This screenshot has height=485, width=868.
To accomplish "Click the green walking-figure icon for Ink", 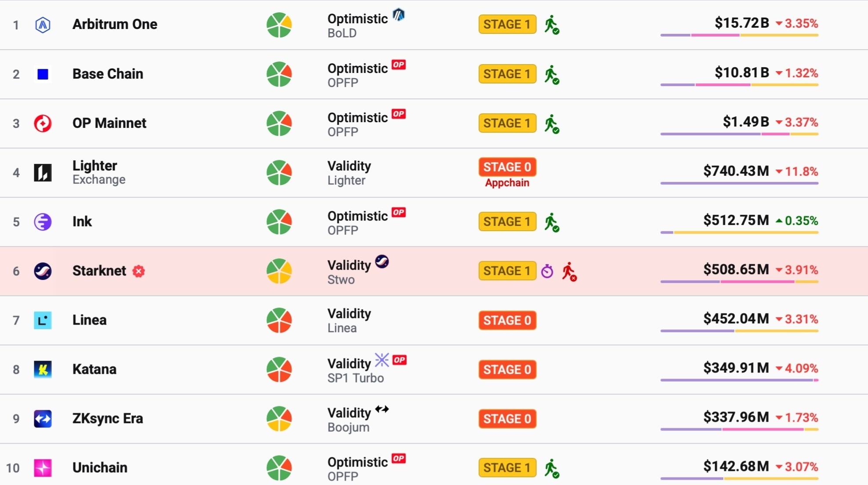I will coord(552,222).
